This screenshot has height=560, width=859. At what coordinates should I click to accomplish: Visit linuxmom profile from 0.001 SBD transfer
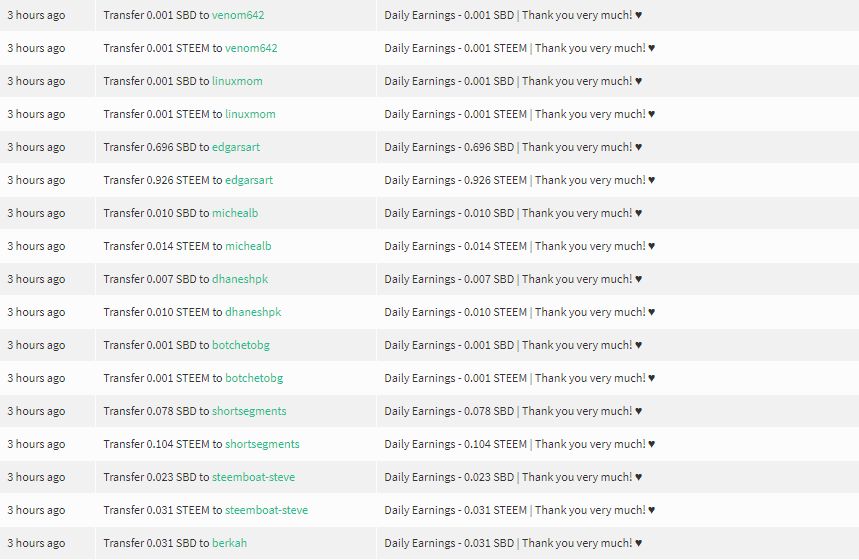pos(237,81)
